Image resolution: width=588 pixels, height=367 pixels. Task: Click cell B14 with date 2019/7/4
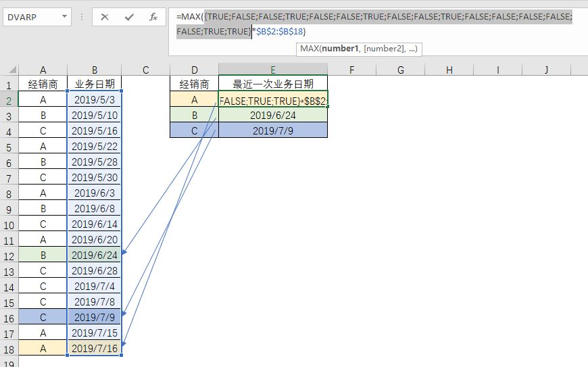point(95,286)
